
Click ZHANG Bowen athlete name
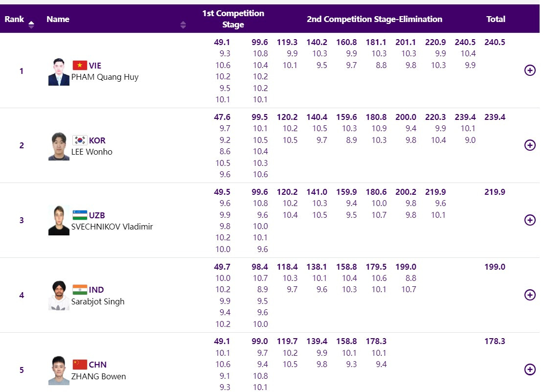click(98, 376)
